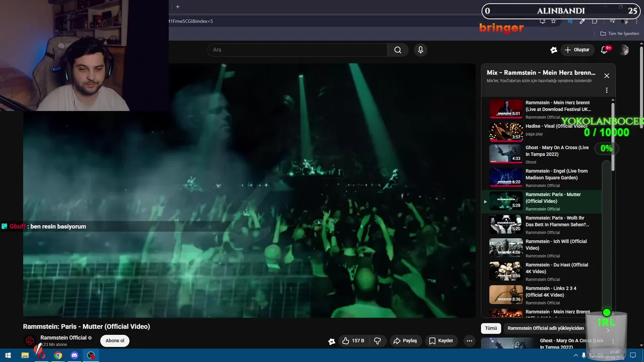This screenshot has height=362, width=644.
Task: Open the Tüm Yer İşaretleri bookmarks folder
Action: click(x=619, y=34)
